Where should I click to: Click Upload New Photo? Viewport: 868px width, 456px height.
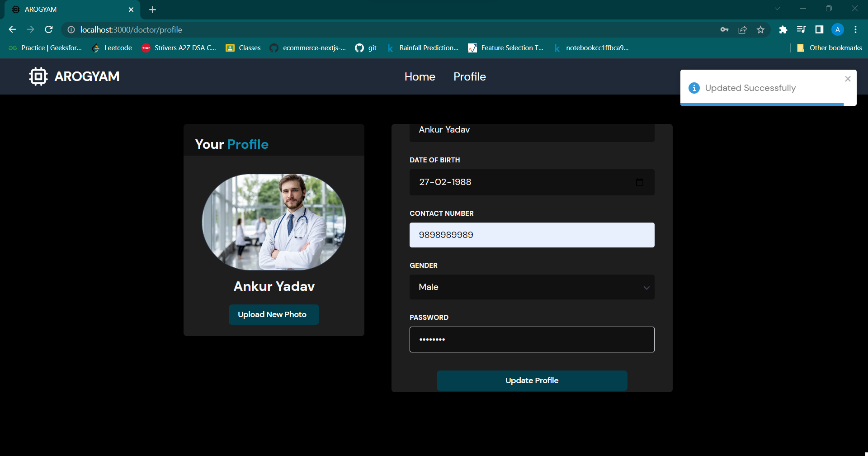274,314
